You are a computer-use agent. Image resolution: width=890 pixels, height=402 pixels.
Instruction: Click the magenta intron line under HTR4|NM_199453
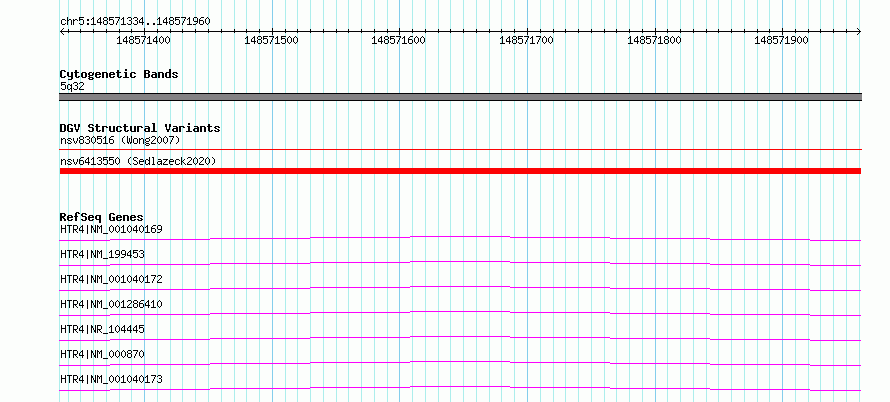[x=460, y=263]
